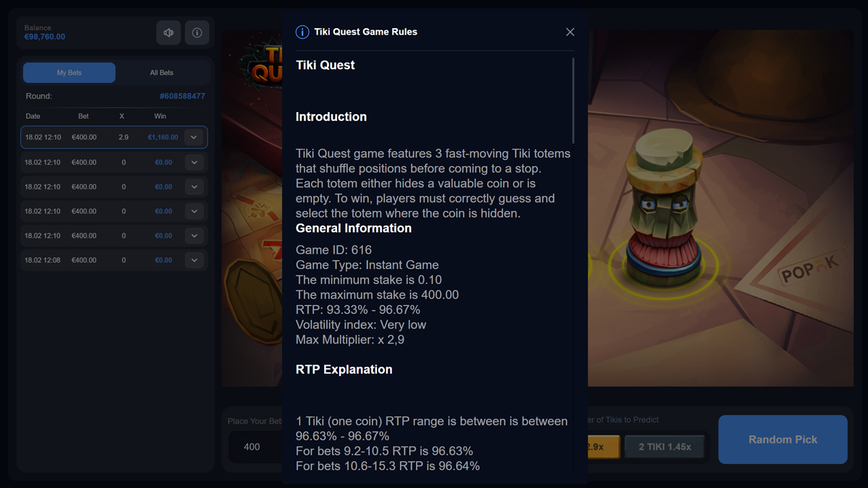
Task: Expand the fourth bet row chevron
Action: click(x=194, y=211)
